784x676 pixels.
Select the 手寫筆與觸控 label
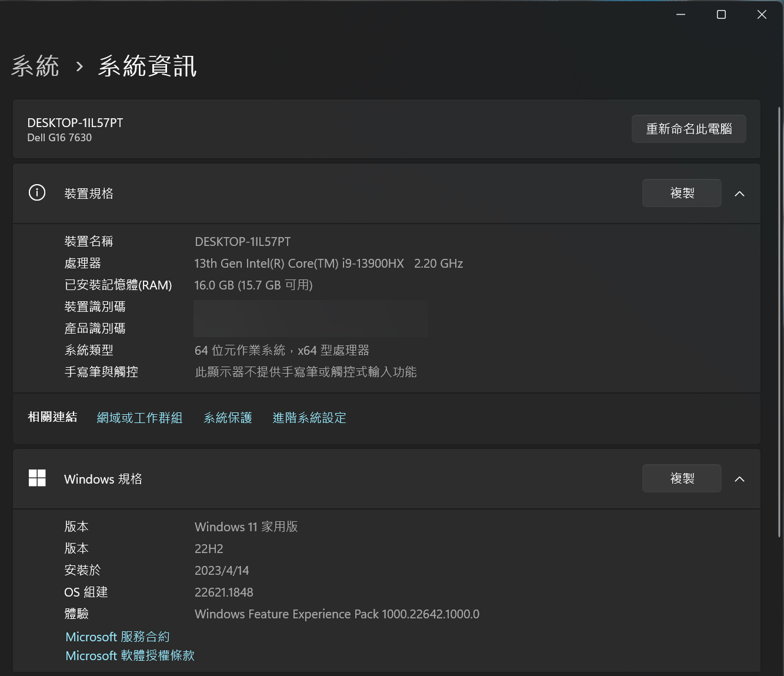101,372
